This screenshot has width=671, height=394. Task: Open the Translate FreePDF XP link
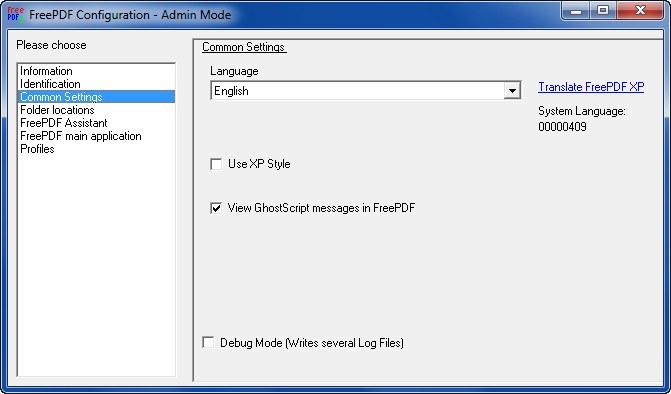(591, 87)
